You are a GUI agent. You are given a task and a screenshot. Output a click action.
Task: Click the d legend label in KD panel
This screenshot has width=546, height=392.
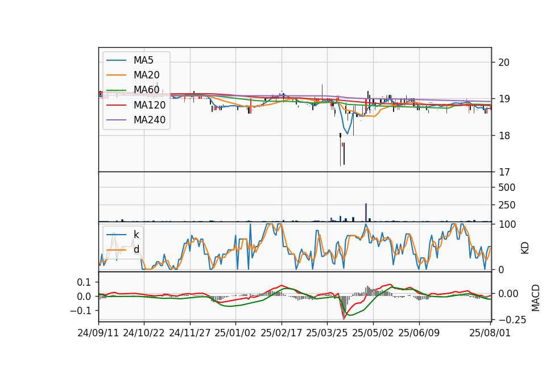(136, 249)
